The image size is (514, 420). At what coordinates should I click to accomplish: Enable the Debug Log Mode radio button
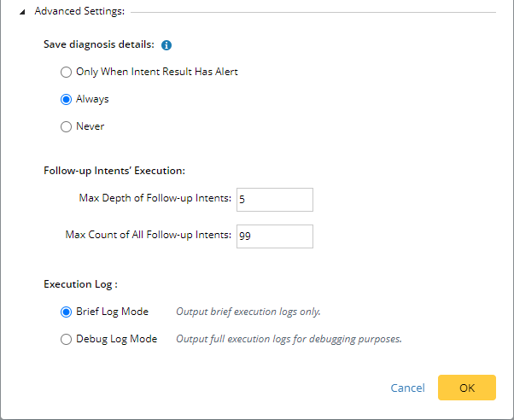click(66, 339)
